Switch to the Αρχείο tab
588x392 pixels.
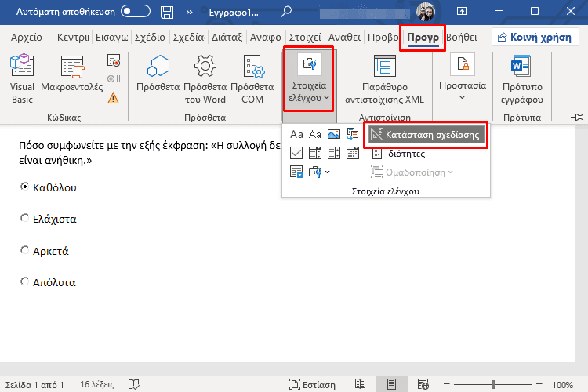point(27,37)
